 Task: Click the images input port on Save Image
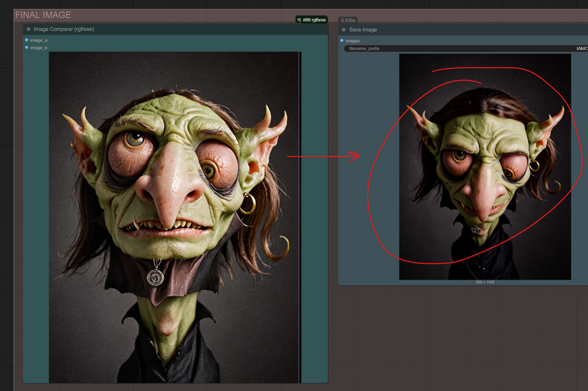pos(342,41)
